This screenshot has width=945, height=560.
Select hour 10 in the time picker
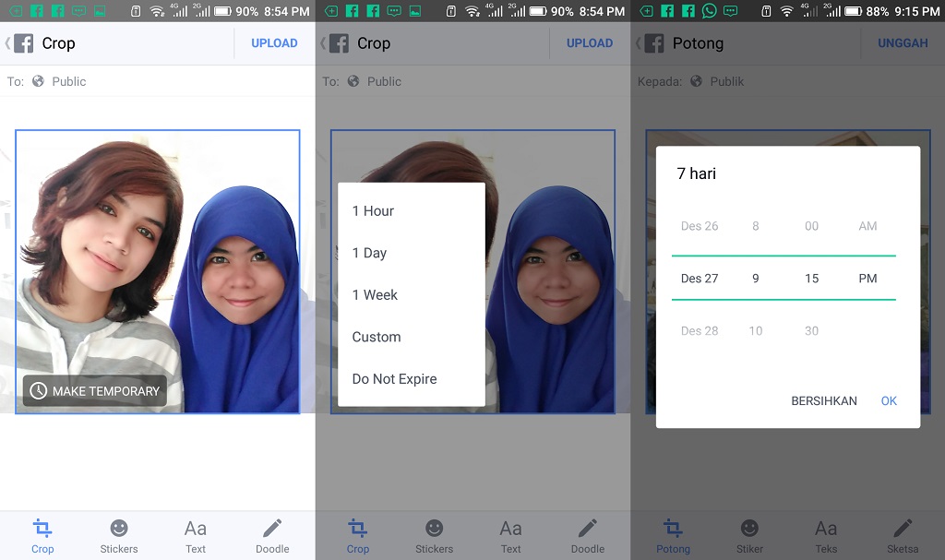pyautogui.click(x=755, y=331)
